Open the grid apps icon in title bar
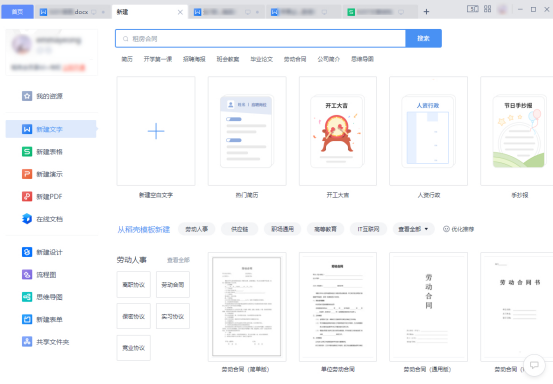The image size is (553, 384). (487, 9)
